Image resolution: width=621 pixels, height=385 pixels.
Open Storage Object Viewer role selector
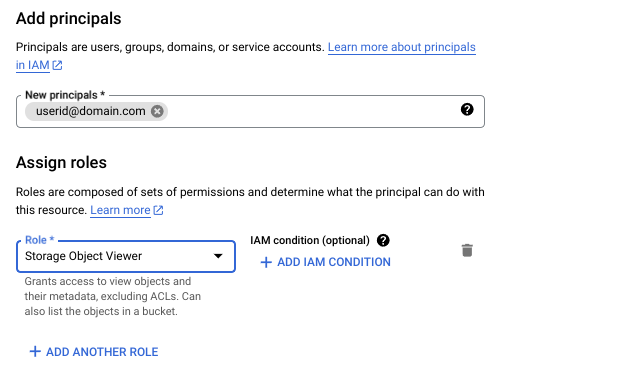pyautogui.click(x=126, y=256)
